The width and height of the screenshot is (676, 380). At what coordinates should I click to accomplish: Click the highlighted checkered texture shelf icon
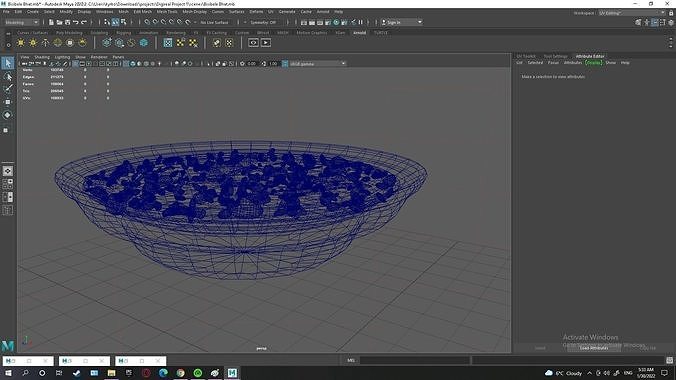coord(168,43)
